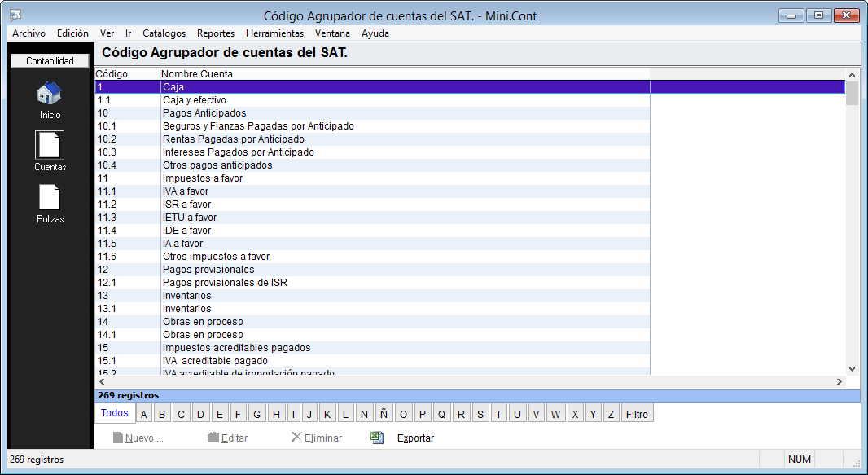
Task: Click the Excel Exportar icon
Action: [377, 438]
